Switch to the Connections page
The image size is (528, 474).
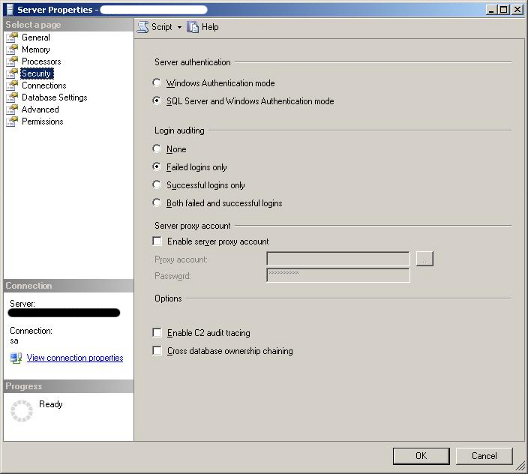click(x=44, y=86)
